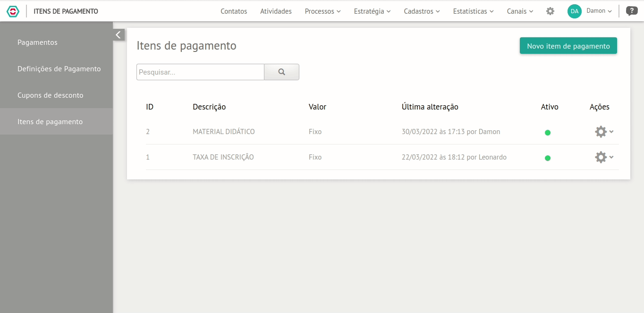This screenshot has height=313, width=644.
Task: Click active status dot for TAXA DE INSCRIÇÃO
Action: 548,158
